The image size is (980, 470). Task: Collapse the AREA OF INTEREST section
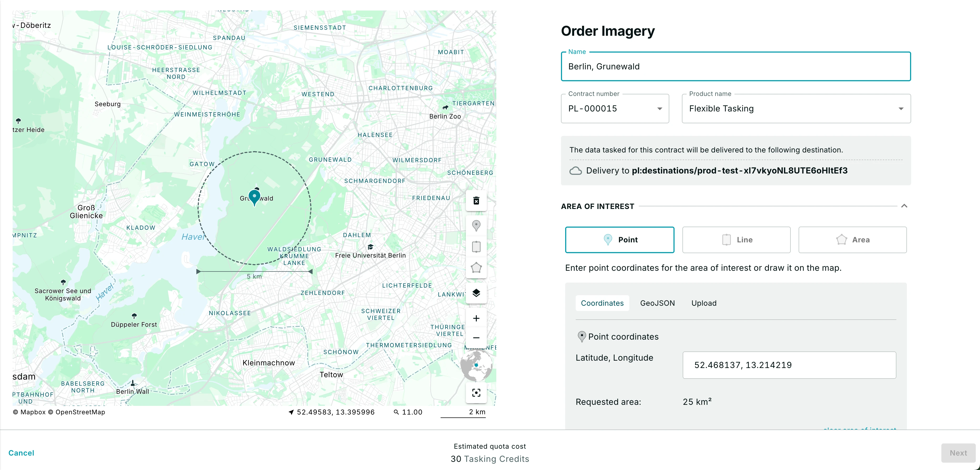(x=905, y=206)
